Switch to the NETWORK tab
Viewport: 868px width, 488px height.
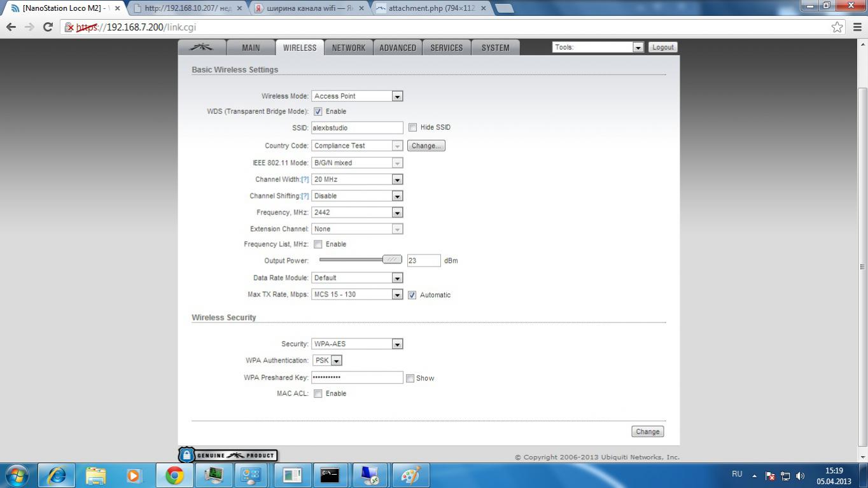pos(349,48)
